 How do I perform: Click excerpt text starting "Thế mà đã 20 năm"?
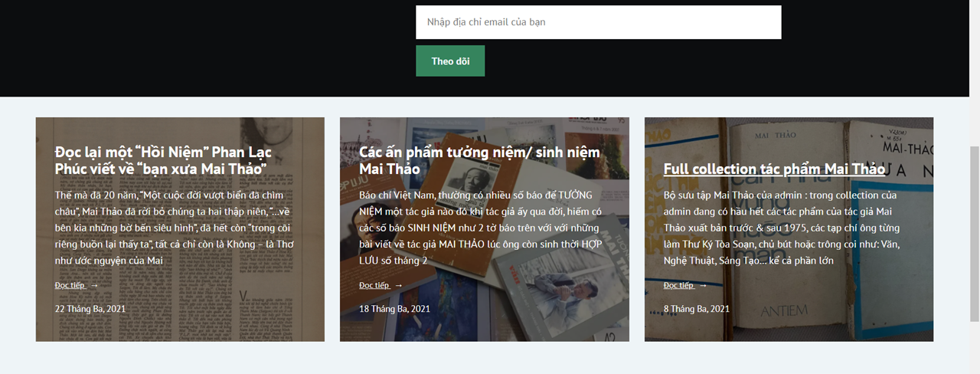pyautogui.click(x=175, y=228)
